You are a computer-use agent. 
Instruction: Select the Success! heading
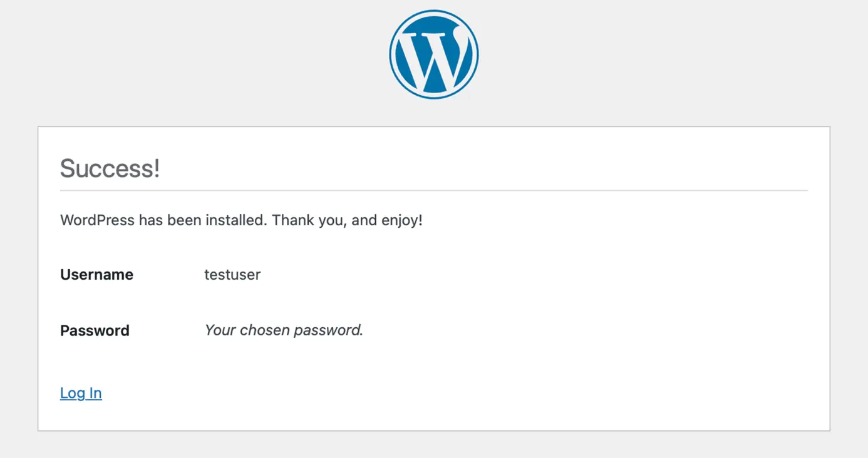pos(110,168)
